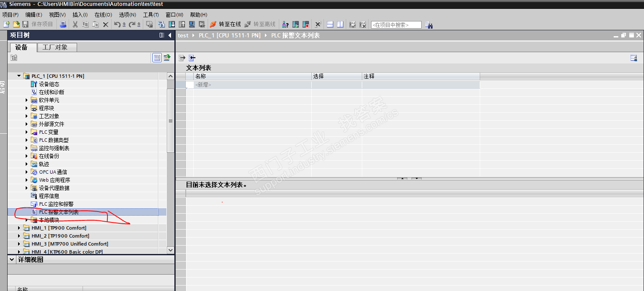Click the Paste clipboard icon
644x291 pixels.
(96, 24)
